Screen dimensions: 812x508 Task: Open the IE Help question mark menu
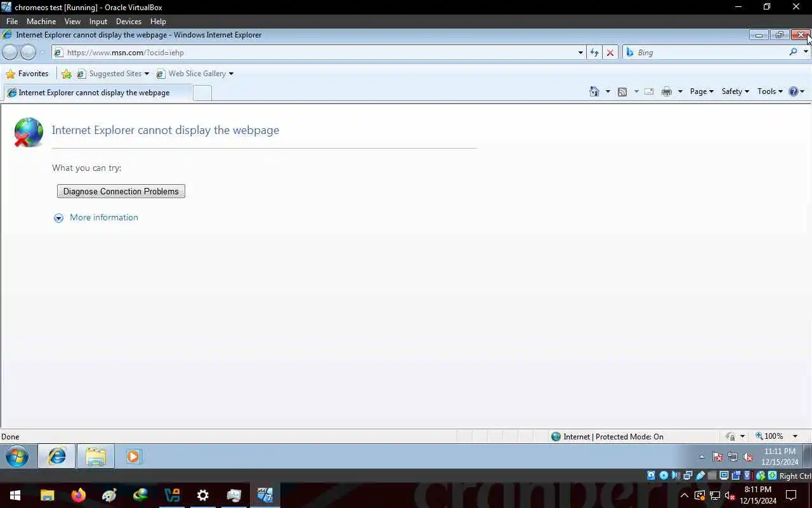pos(796,91)
